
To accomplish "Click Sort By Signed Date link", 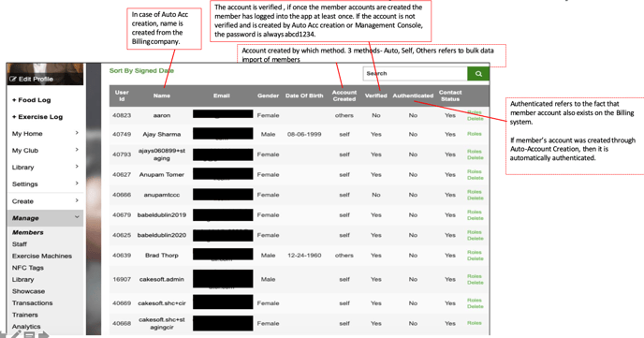I will point(141,70).
